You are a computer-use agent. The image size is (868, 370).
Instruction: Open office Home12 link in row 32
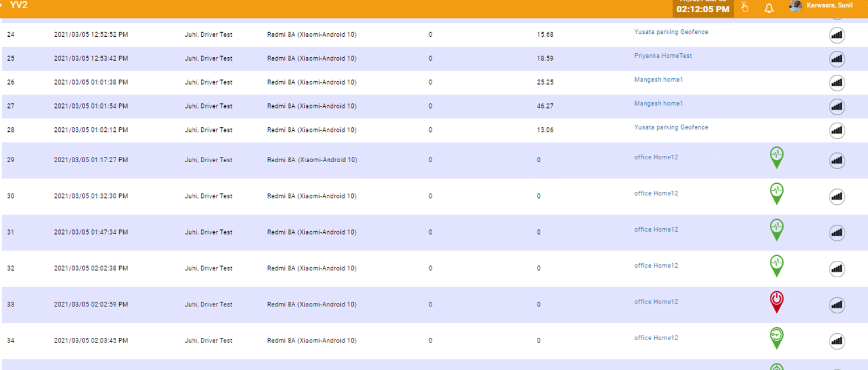(656, 266)
